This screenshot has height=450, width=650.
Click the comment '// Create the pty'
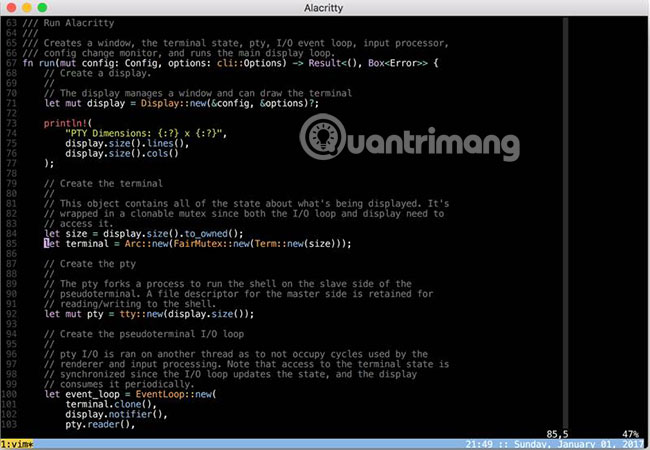point(90,264)
